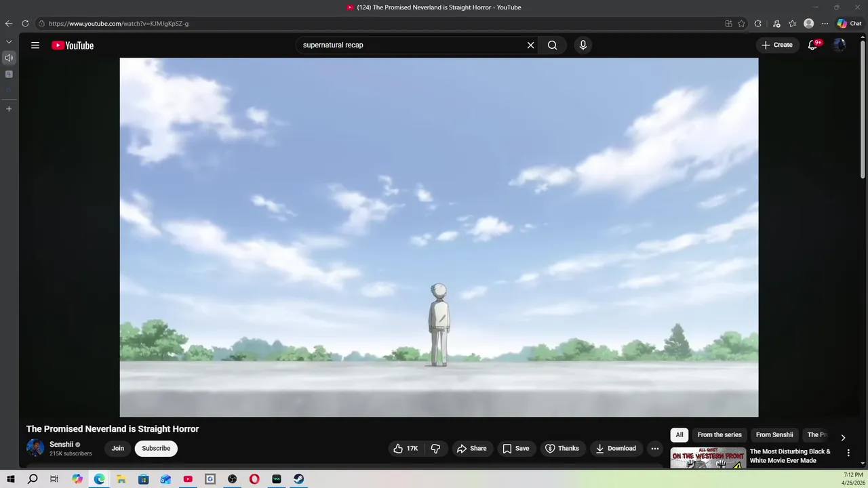This screenshot has width=868, height=488.
Task: Open options menu for the suggested video
Action: tap(848, 453)
